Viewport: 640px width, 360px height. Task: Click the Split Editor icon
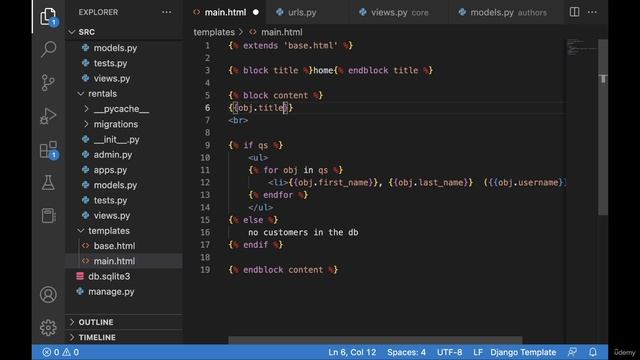574,12
